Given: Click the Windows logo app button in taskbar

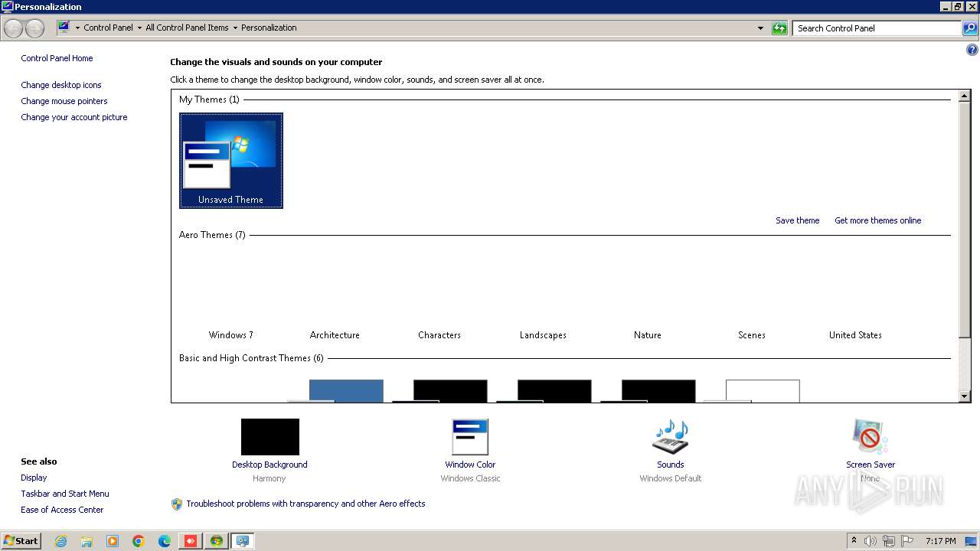Looking at the screenshot, I should 217,541.
